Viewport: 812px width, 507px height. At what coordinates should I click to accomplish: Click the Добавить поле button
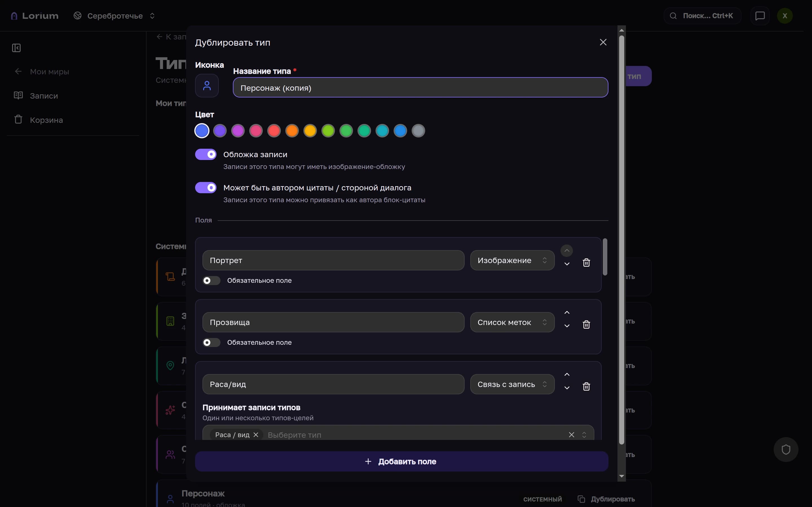[x=402, y=462]
